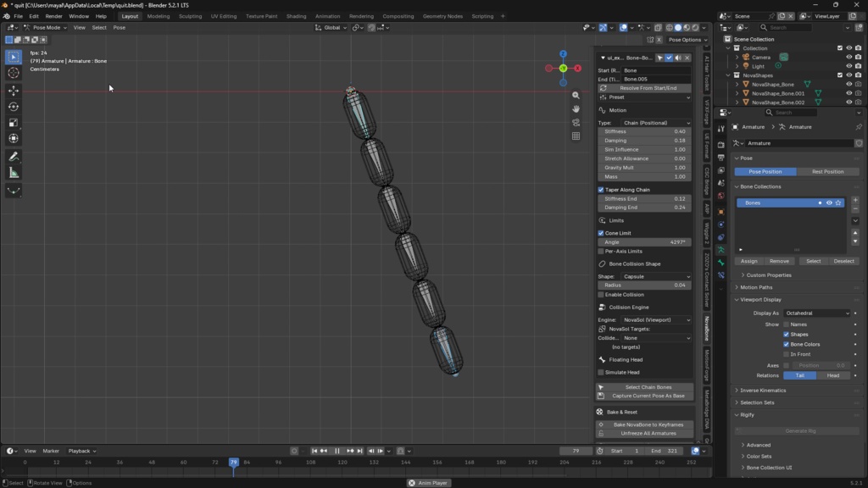Viewport: 868px width, 488px height.
Task: Open the timeline Playback menu
Action: pos(82,451)
